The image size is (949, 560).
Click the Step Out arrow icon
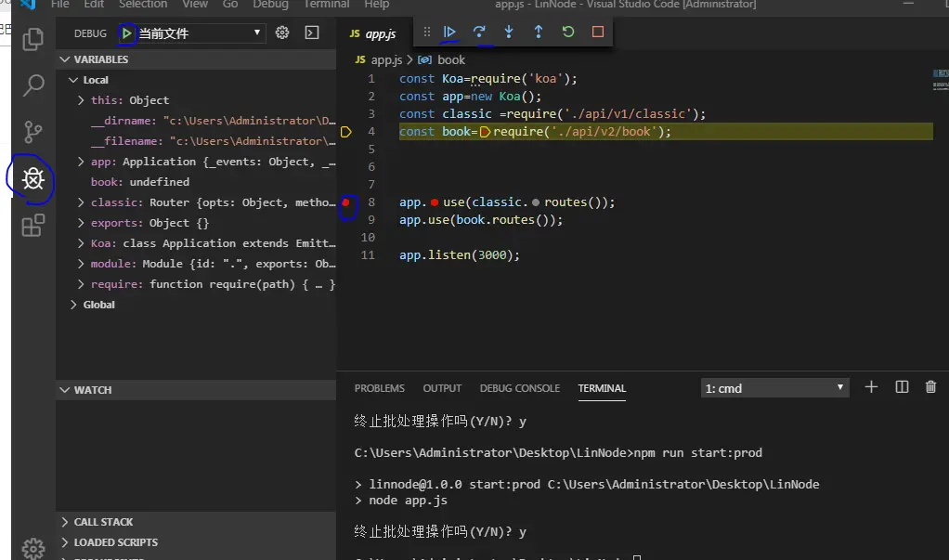click(538, 33)
